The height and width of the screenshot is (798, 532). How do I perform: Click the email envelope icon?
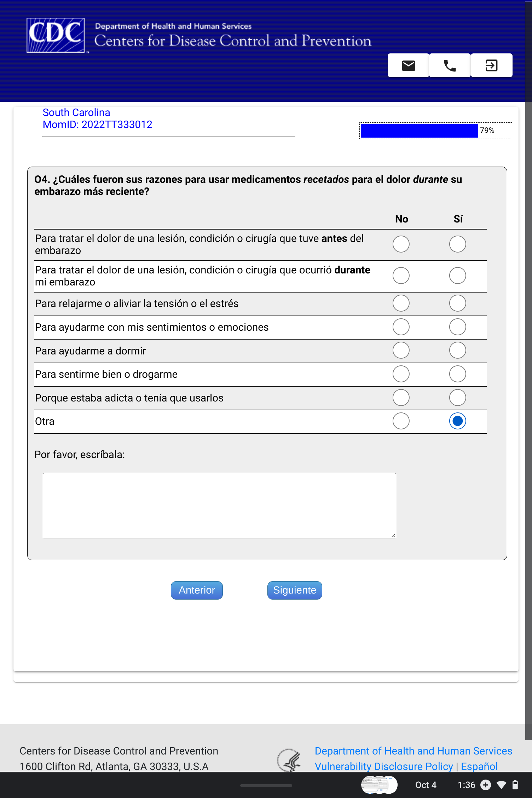[408, 65]
